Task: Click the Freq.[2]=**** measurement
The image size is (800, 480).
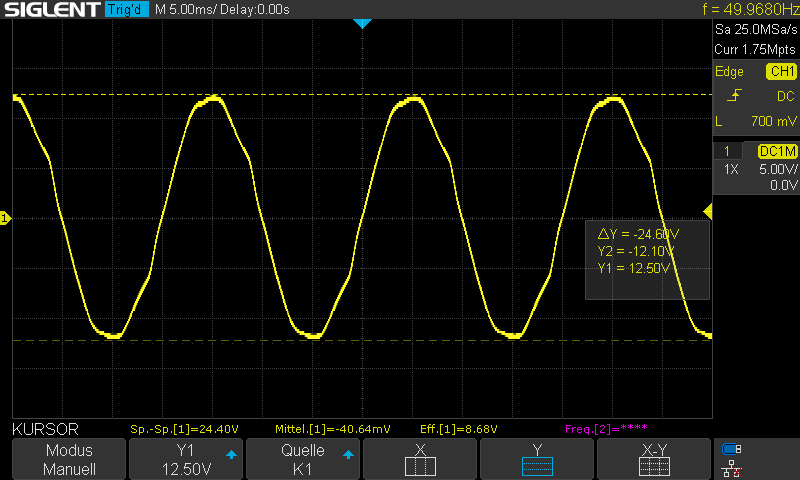Action: point(606,428)
